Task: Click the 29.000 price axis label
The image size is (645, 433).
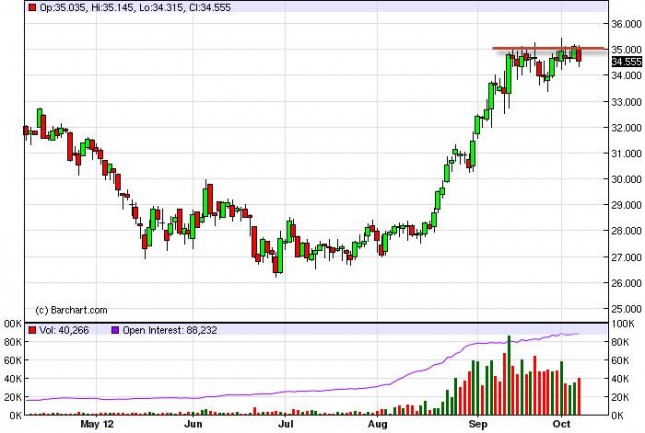Action: (626, 205)
